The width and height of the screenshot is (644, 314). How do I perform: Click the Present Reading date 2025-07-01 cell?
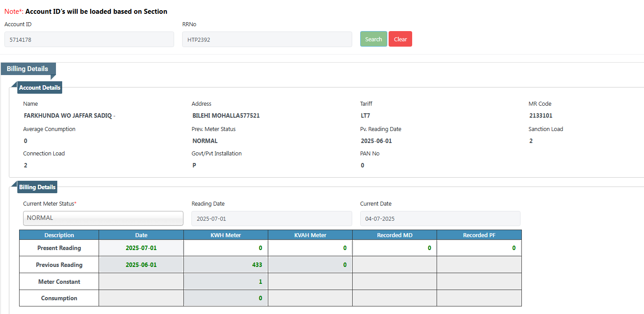[x=141, y=248]
